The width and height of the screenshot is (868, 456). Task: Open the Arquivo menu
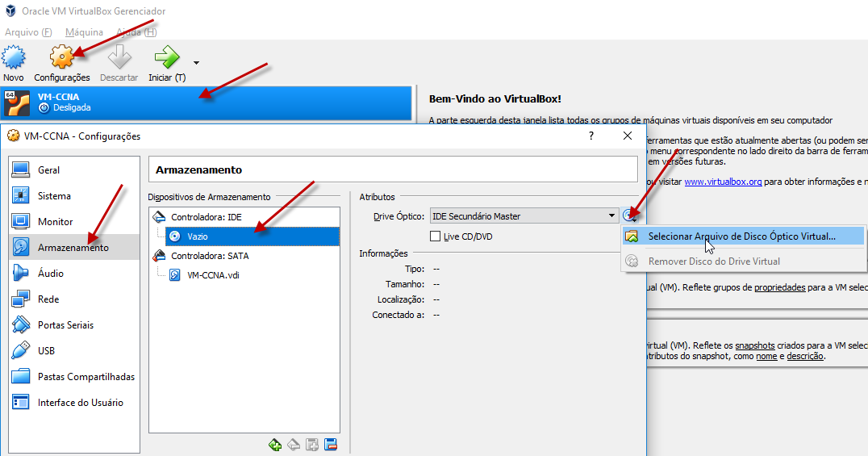[x=28, y=32]
